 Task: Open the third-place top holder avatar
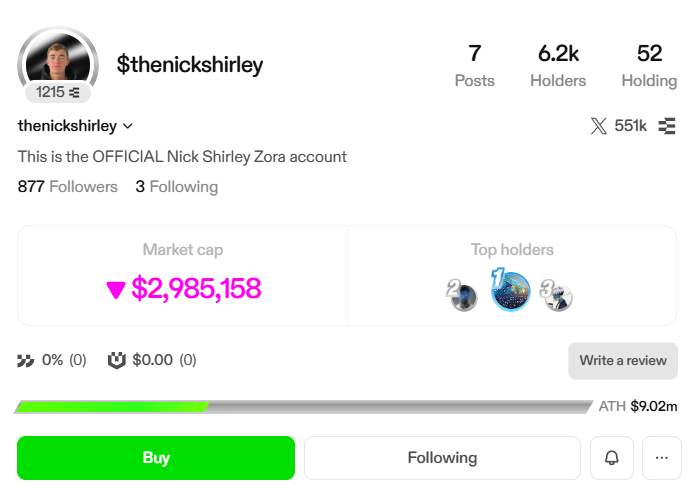[x=558, y=295]
